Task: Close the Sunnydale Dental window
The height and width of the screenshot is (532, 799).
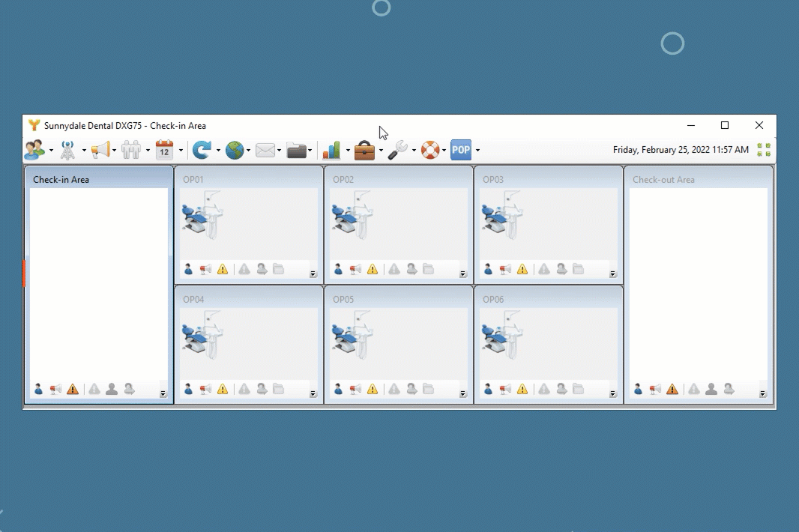Action: (x=759, y=125)
